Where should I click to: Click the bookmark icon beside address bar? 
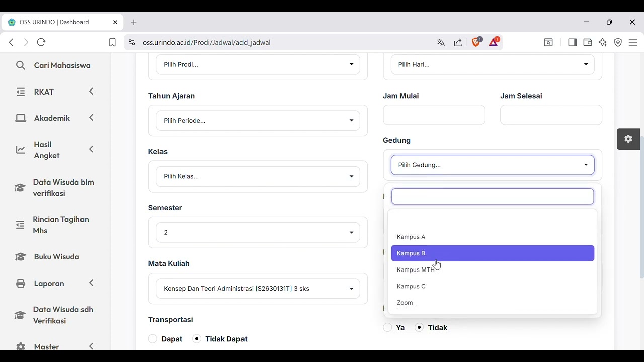pos(112,42)
